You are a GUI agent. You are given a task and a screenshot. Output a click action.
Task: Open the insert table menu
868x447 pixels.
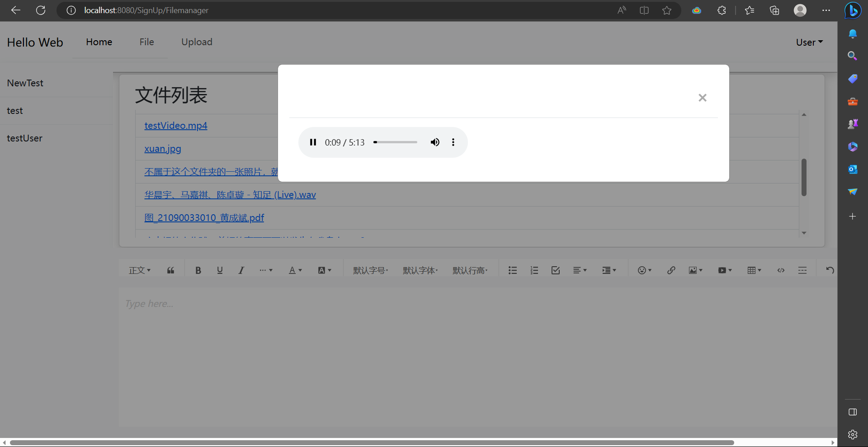pyautogui.click(x=754, y=270)
